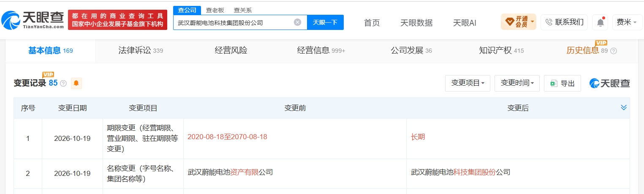Viewport: 644px width, 194px height.
Task: Click 变更记录 section heading
Action: click(30, 83)
